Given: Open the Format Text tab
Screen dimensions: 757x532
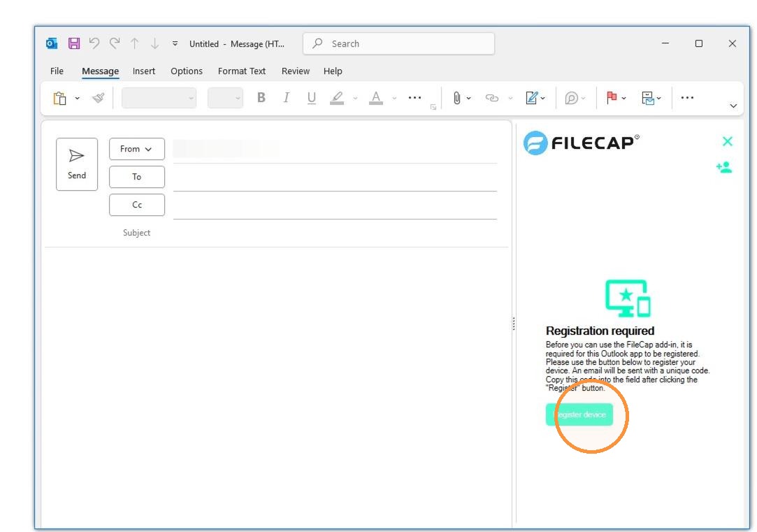Looking at the screenshot, I should pos(242,71).
